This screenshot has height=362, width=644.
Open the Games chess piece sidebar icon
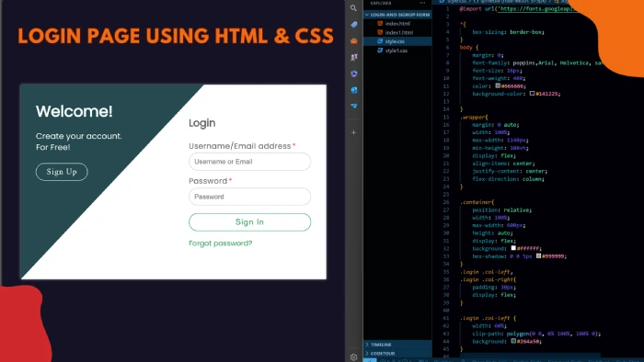[353, 57]
